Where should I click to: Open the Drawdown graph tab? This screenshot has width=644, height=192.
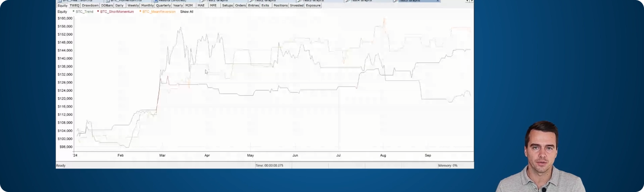[x=90, y=5]
